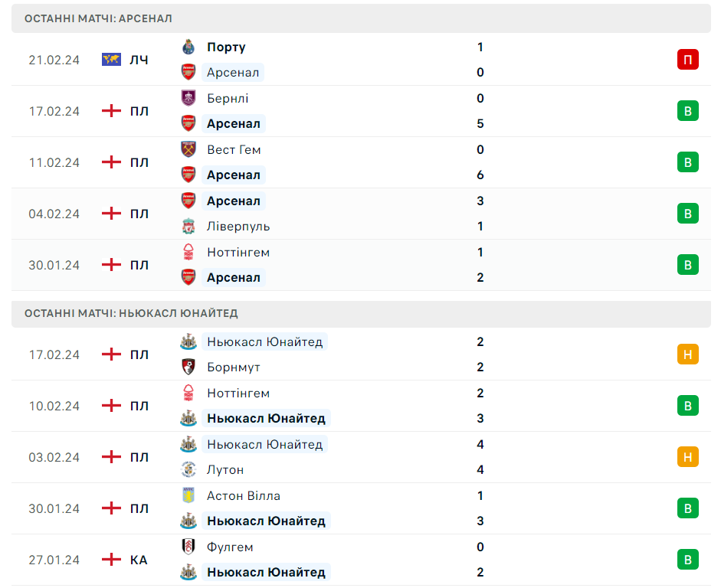Screen dimensions: 721x588
Task: Select the Останні матчі: Арсенал header
Action: pos(98,18)
